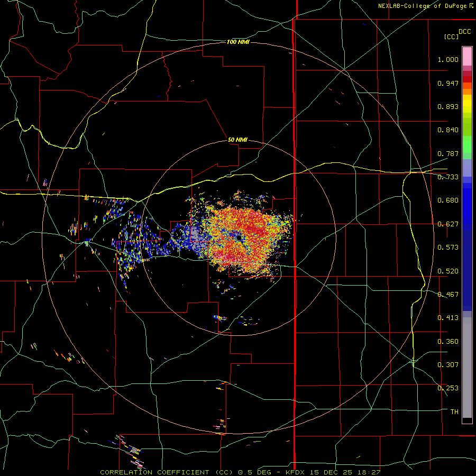Click the 0.947 color scale value
Screen dimensions: 476x476
pyautogui.click(x=448, y=83)
